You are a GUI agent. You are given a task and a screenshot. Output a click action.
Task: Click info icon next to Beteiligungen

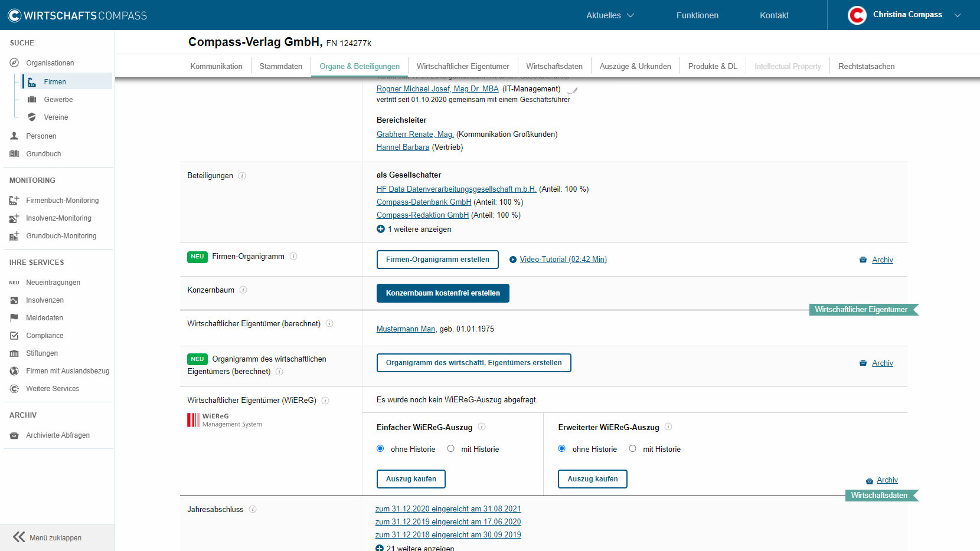coord(242,176)
